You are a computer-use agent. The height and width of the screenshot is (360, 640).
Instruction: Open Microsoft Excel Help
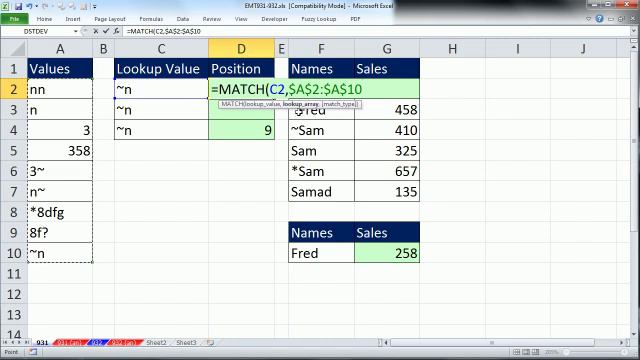tap(599, 19)
